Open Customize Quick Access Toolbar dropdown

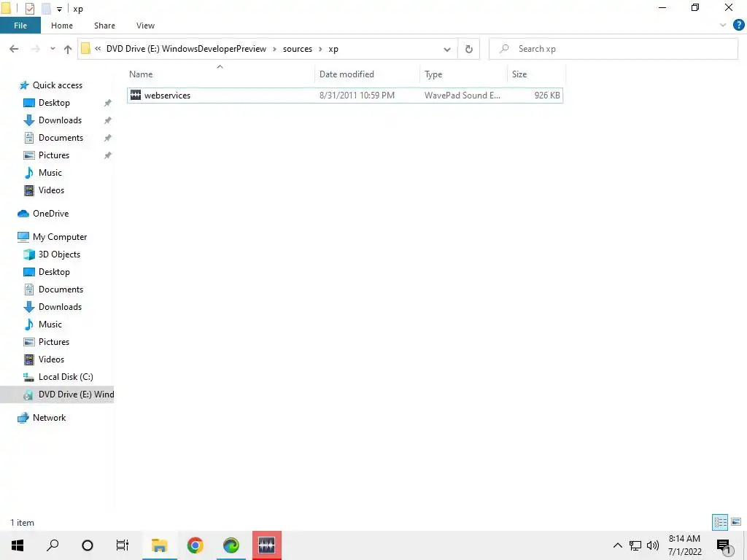point(59,9)
